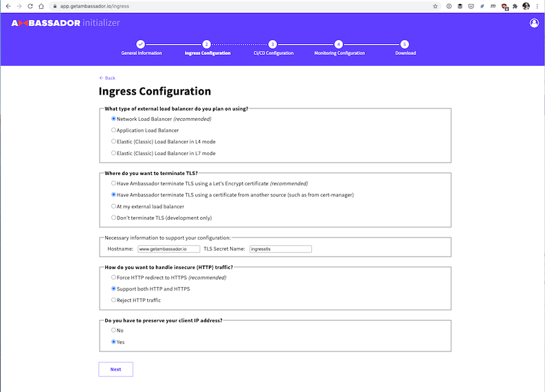Open Chrome's three-dot menu
This screenshot has width=545, height=392.
point(537,5)
